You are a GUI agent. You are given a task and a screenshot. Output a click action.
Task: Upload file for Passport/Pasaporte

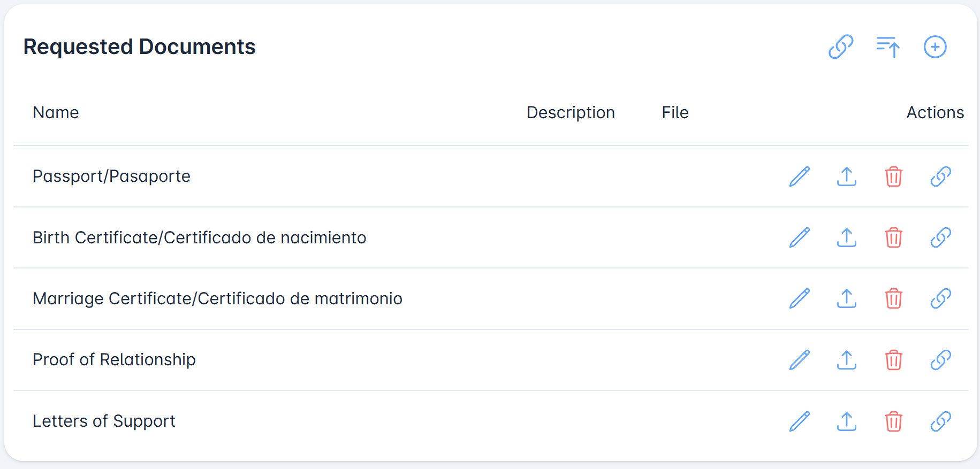click(x=847, y=176)
